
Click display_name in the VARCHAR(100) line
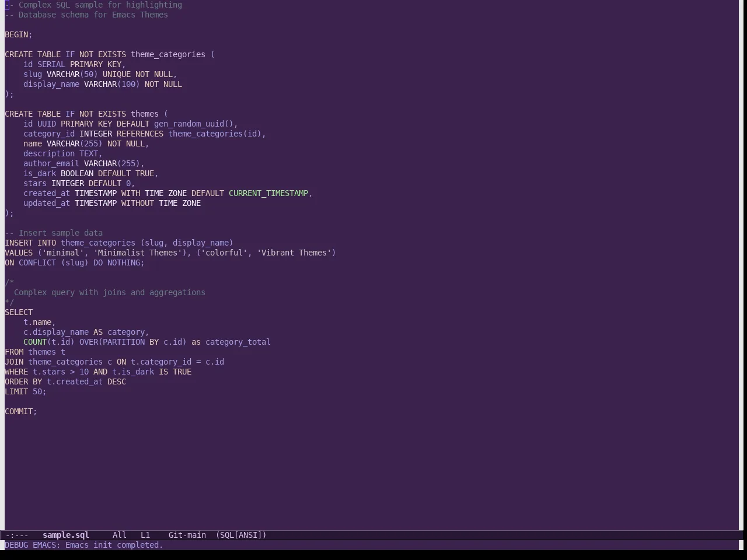[x=51, y=84]
